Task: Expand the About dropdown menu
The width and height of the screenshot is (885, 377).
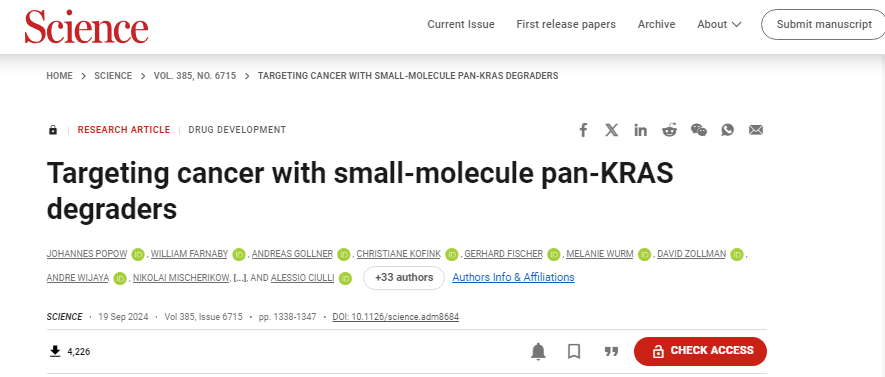Action: [x=719, y=24]
